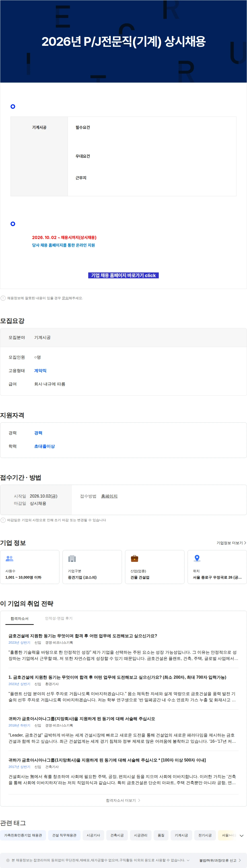Click the 2023년 상반기 label of 환경기사 essay
247x868 pixels.
click(19, 684)
